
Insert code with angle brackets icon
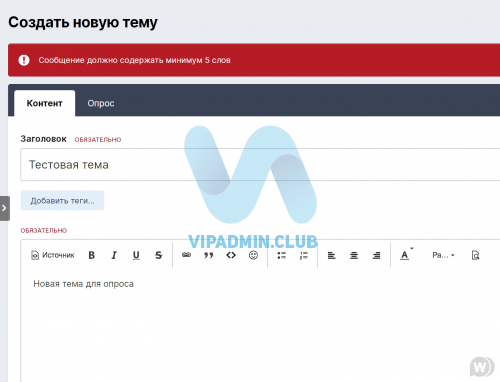pyautogui.click(x=231, y=255)
